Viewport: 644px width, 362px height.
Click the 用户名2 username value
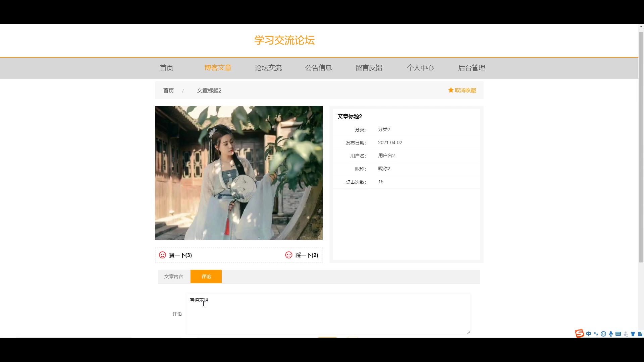click(x=386, y=156)
